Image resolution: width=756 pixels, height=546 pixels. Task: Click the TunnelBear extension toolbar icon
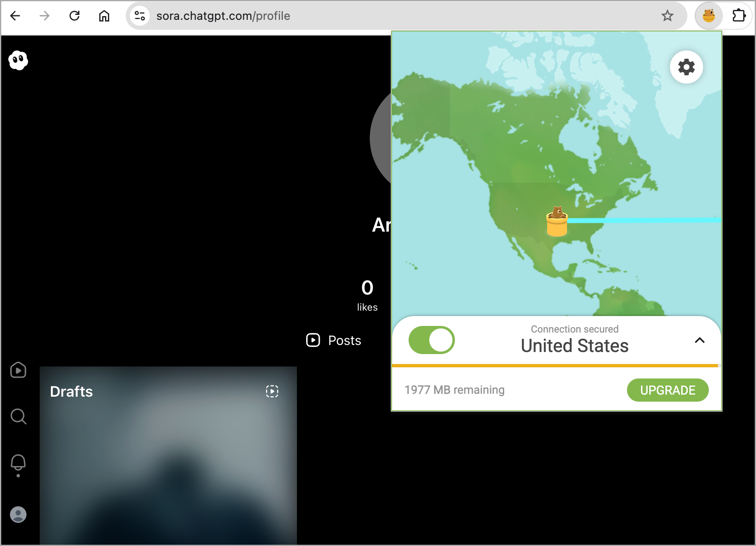709,16
